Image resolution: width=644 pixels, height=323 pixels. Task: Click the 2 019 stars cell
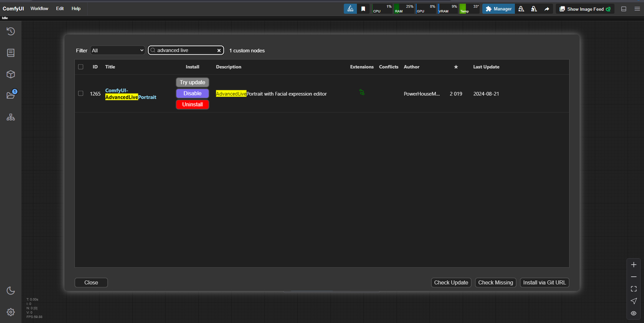[x=456, y=94]
